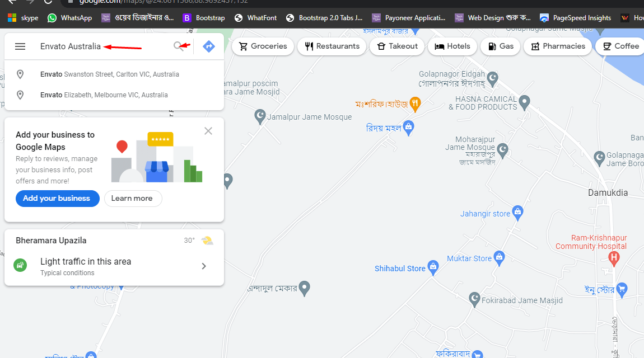Expand the Light traffic details chevron
644x358 pixels.
coord(204,266)
